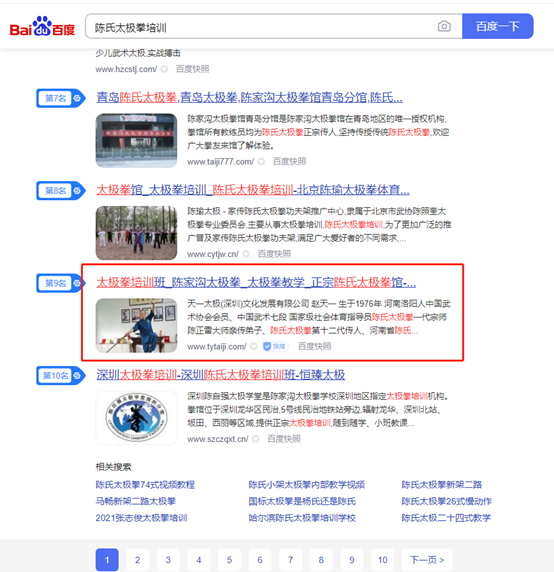Open the 青岛陈氏太极拳 result title link
The width and height of the screenshot is (554, 572).
pos(249,98)
